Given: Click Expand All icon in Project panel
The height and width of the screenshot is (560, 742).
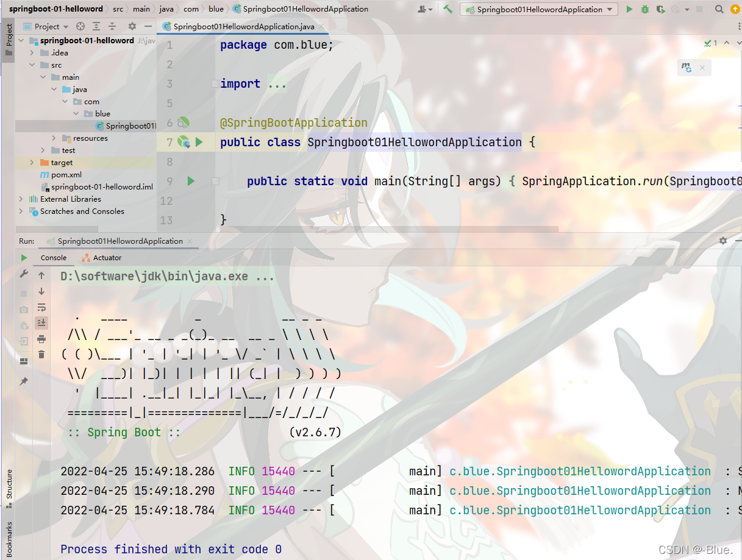Looking at the screenshot, I should [x=96, y=27].
